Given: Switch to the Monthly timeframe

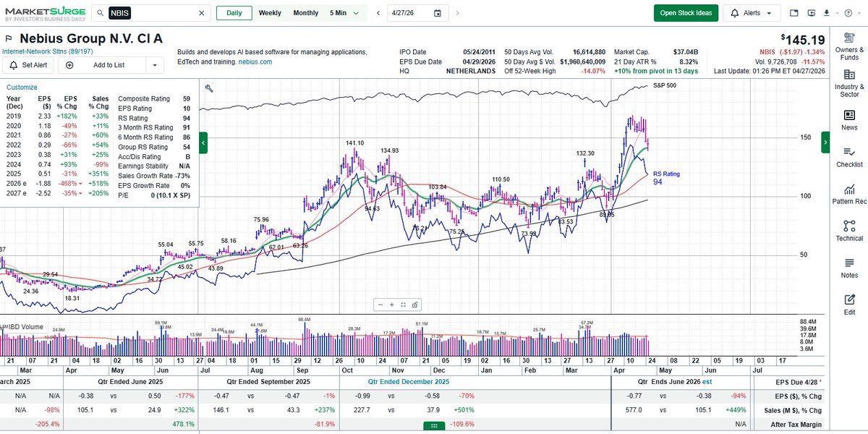Looking at the screenshot, I should click(x=305, y=13).
